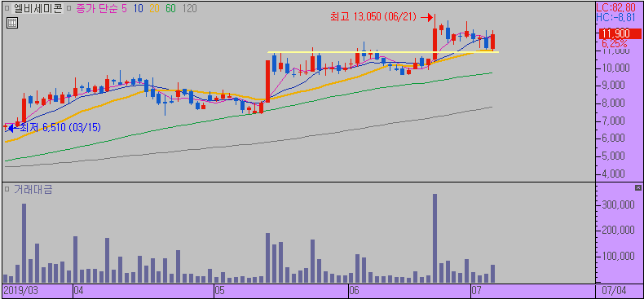
Task: Open the data table grid icon
Action: (x=12, y=24)
